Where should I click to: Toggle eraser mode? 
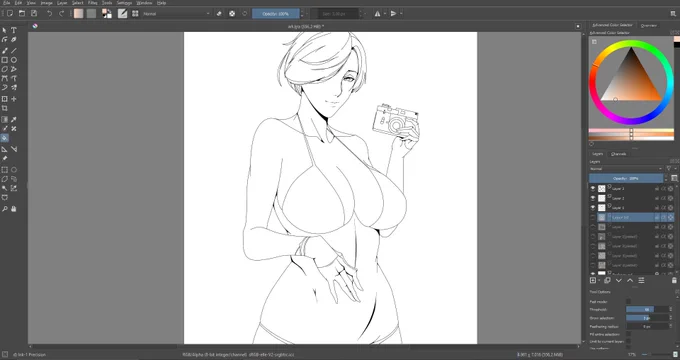point(219,14)
